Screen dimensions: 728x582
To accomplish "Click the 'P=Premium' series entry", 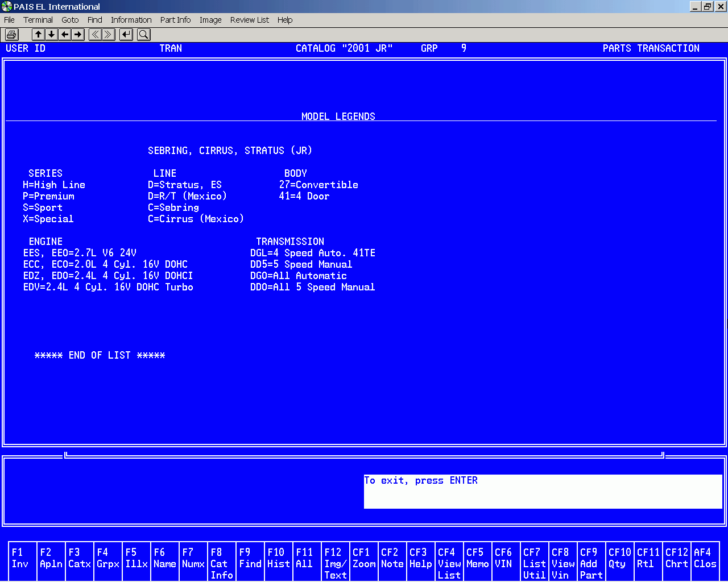I will tap(48, 196).
